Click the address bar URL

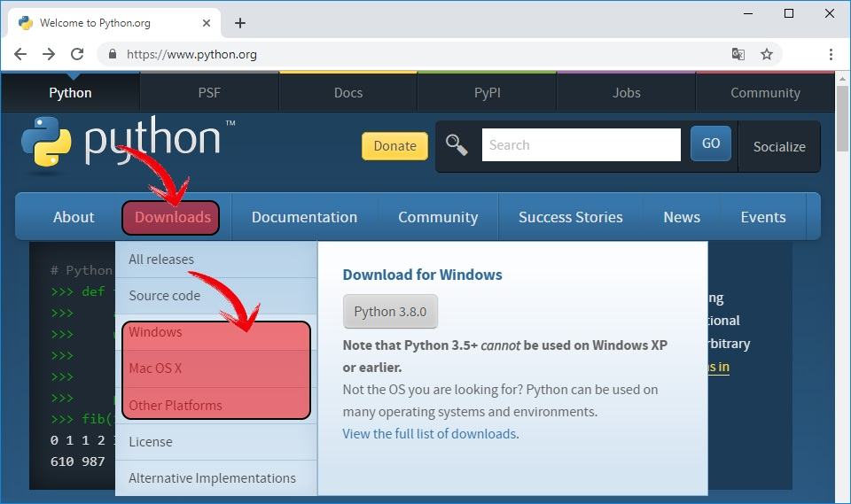point(191,54)
